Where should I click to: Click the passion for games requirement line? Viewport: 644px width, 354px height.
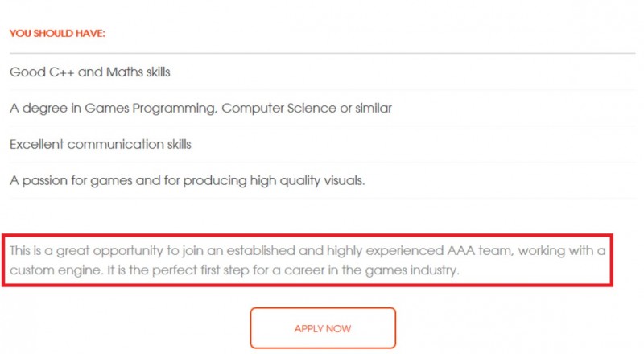click(188, 180)
